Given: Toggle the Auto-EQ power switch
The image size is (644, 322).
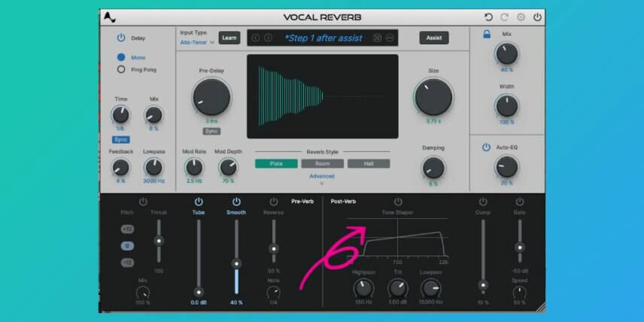Looking at the screenshot, I should [486, 147].
